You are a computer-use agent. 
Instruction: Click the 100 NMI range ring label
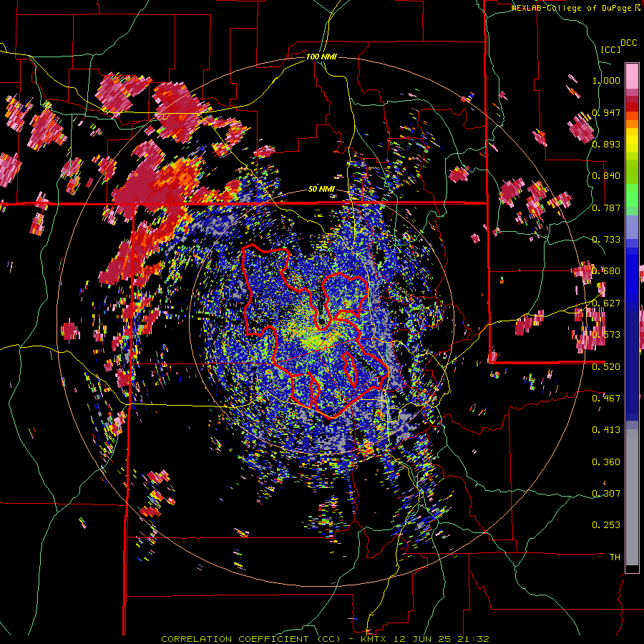point(321,57)
